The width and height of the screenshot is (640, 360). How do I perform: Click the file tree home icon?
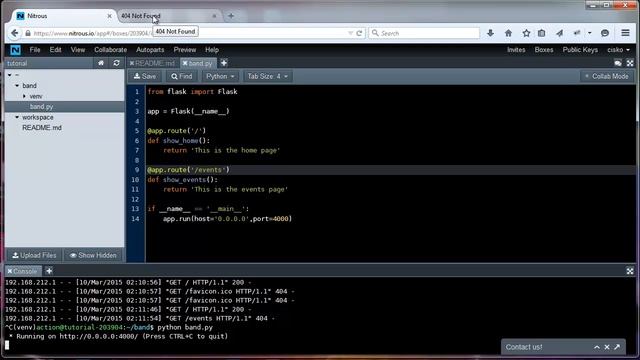pyautogui.click(x=101, y=63)
